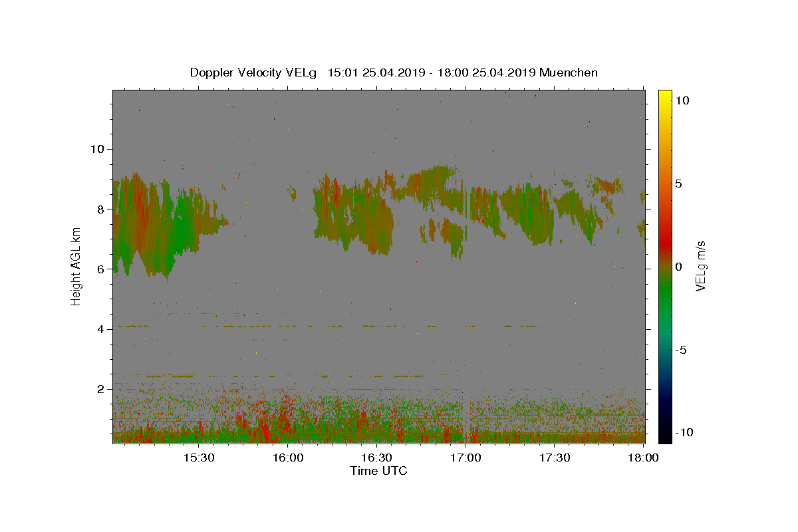Click the 'Height AGL km' axis title
798x532 pixels.
coord(76,267)
